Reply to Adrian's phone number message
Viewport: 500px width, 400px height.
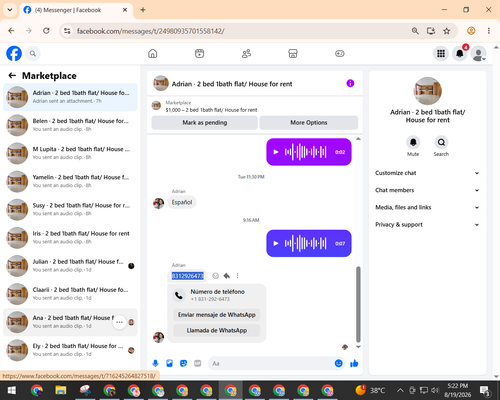pos(227,276)
